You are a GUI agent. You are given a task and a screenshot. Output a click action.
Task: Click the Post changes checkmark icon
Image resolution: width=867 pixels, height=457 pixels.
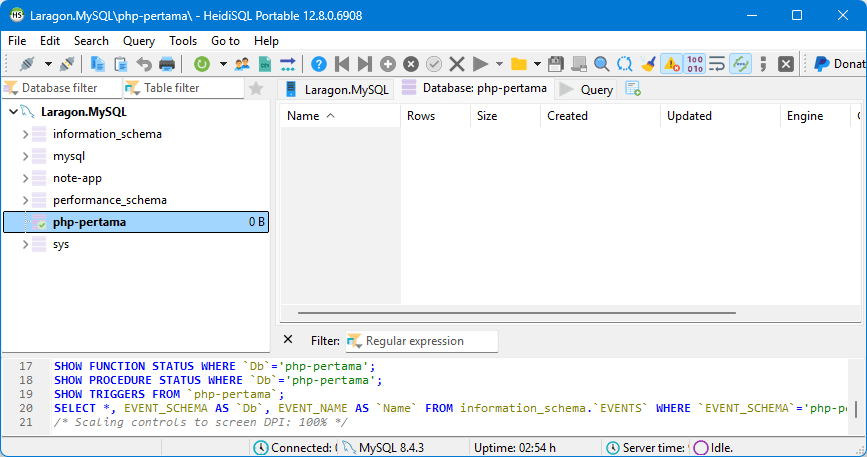pyautogui.click(x=434, y=64)
